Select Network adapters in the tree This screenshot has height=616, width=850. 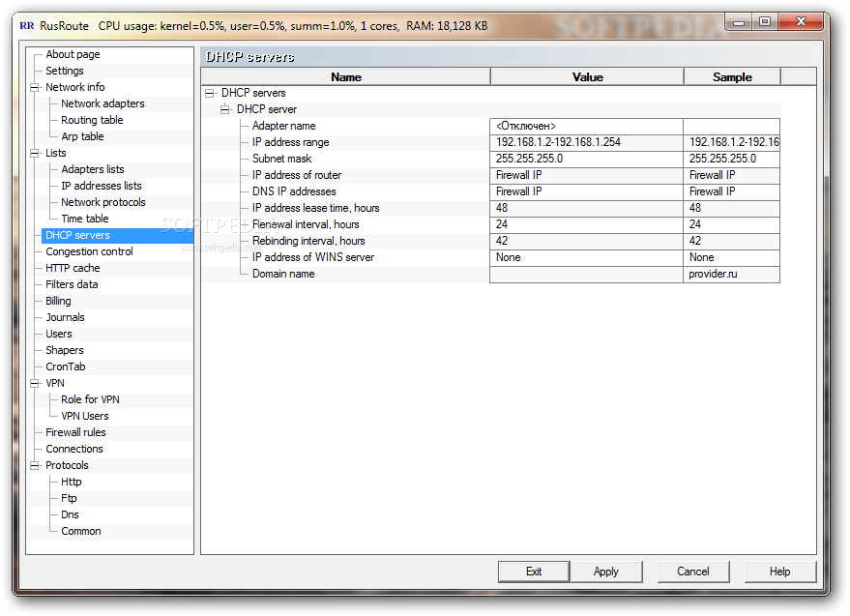(103, 103)
